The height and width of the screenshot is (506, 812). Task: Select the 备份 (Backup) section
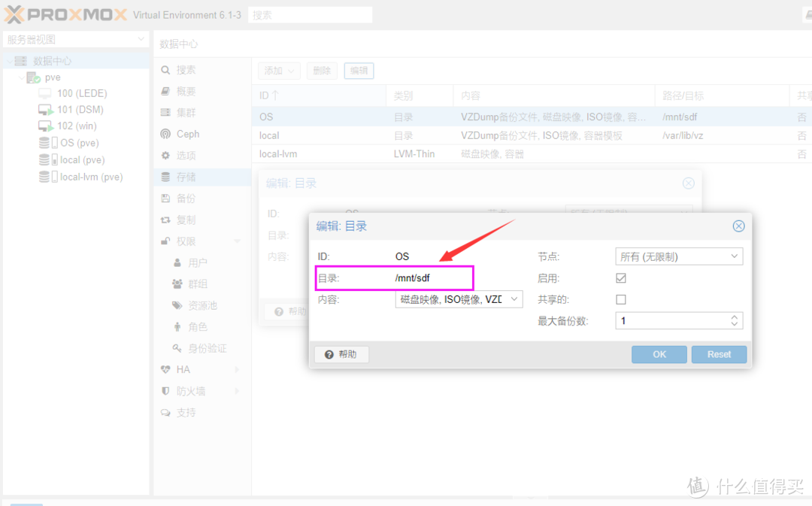pyautogui.click(x=184, y=198)
